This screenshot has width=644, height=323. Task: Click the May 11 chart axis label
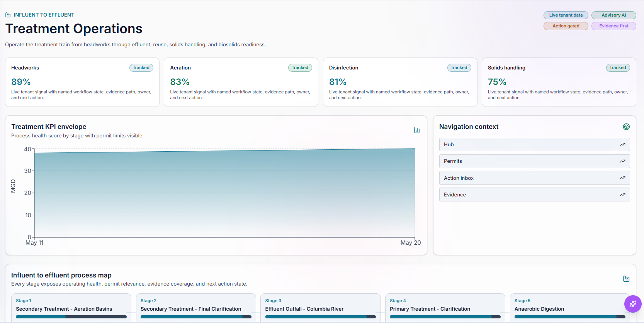[x=34, y=243]
